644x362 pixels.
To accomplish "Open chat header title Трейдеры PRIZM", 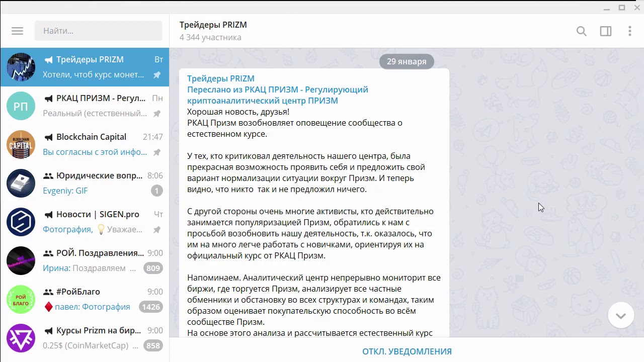I will point(213,25).
